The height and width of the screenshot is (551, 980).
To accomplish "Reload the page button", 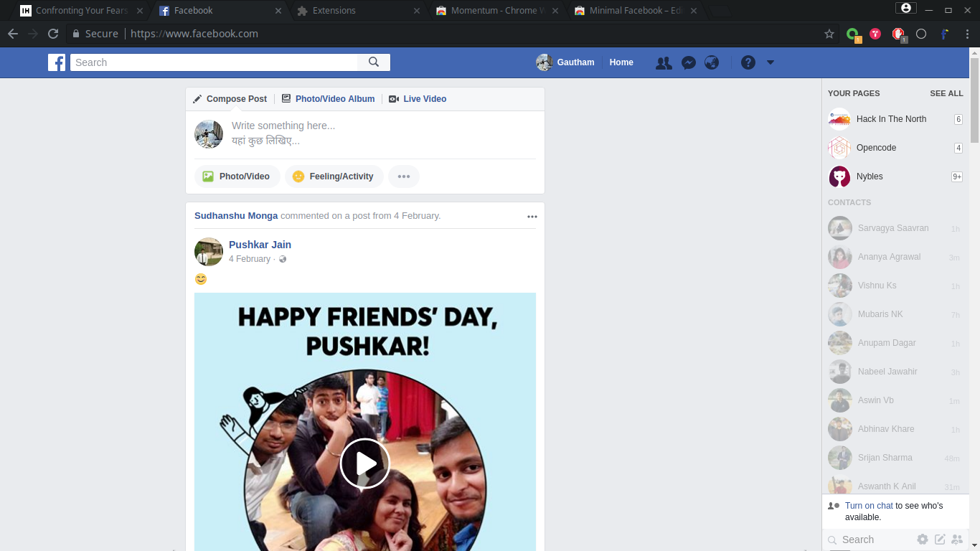I will 53,34.
